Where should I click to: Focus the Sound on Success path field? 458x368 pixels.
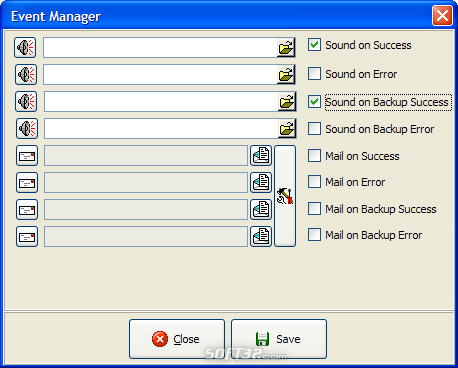(x=160, y=48)
